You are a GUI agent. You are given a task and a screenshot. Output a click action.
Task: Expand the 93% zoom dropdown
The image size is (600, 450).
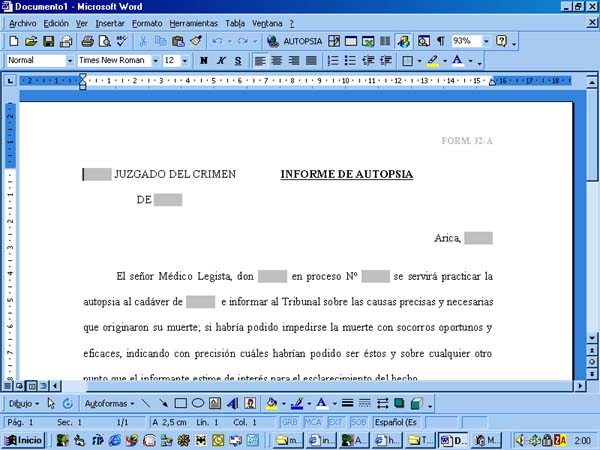click(487, 41)
